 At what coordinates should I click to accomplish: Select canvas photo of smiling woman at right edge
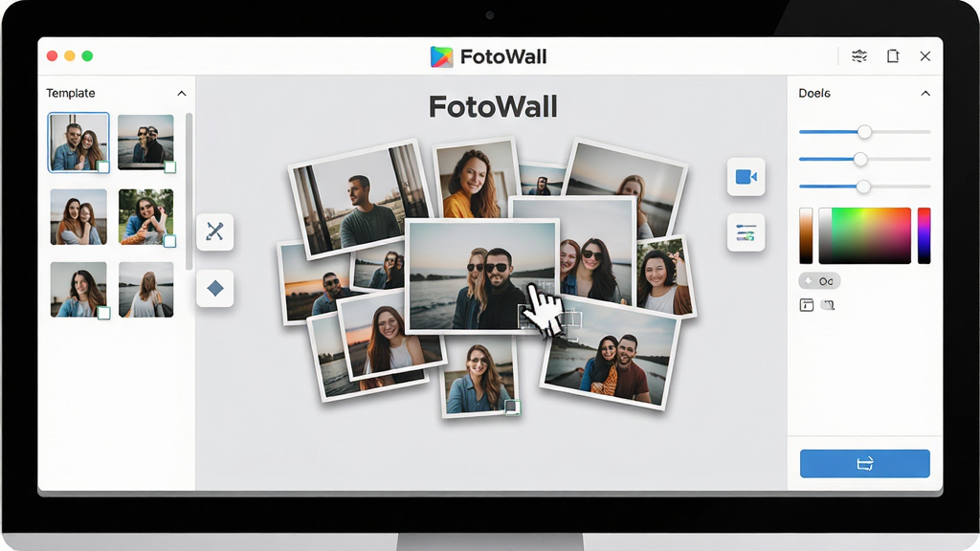(x=666, y=276)
